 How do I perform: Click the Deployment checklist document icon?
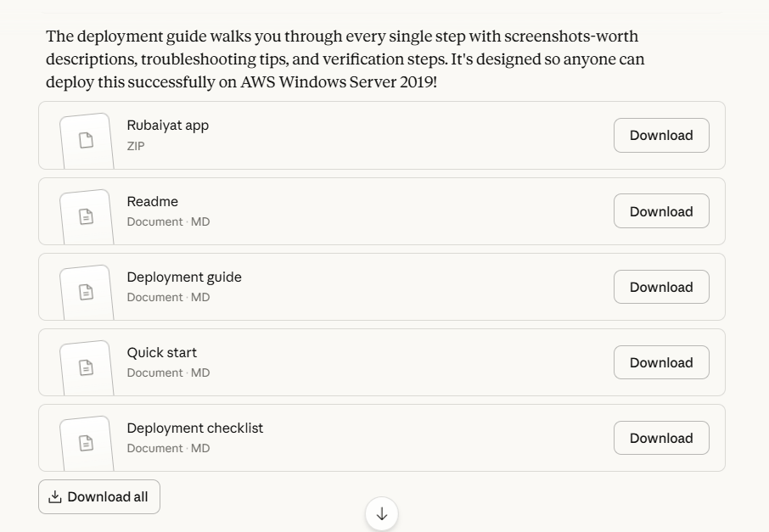coord(86,443)
